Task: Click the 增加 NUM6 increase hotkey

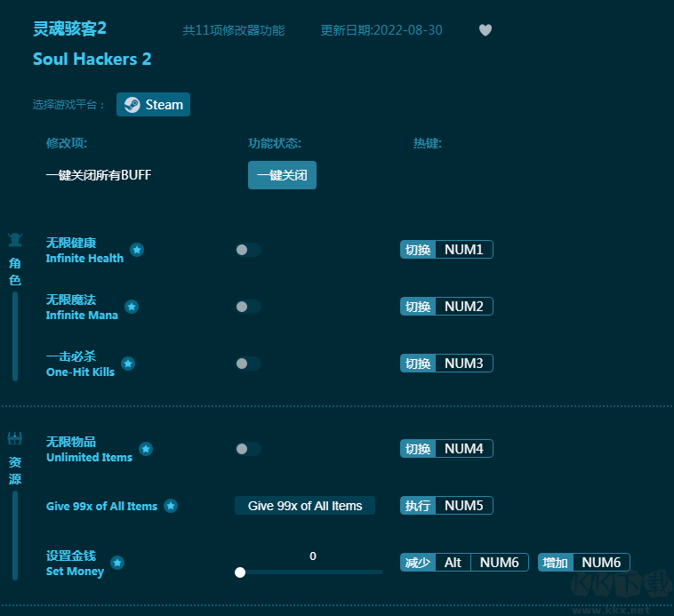Action: click(x=584, y=563)
